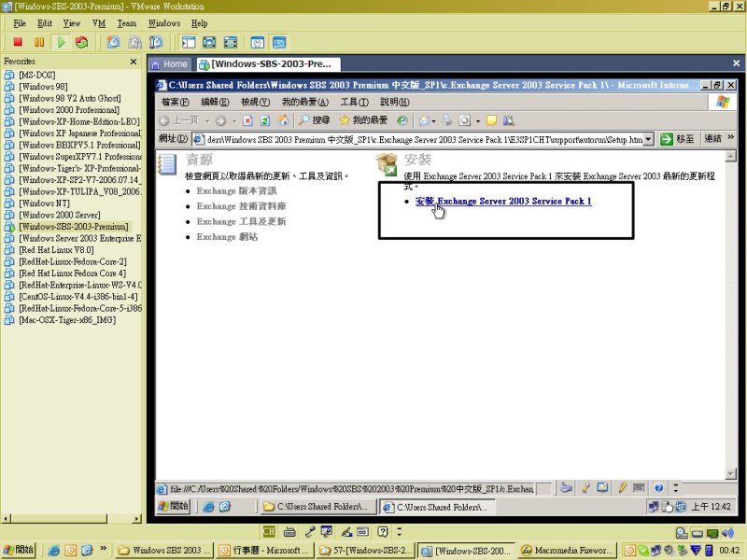This screenshot has height=560, width=747.
Task: Click the Exchange 網站 link
Action: [x=227, y=237]
